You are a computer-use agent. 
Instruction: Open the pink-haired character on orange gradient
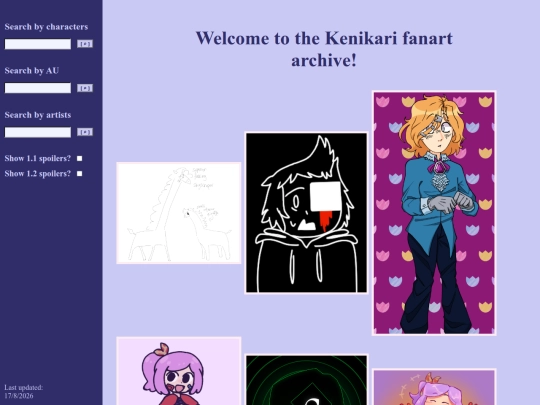tap(434, 387)
